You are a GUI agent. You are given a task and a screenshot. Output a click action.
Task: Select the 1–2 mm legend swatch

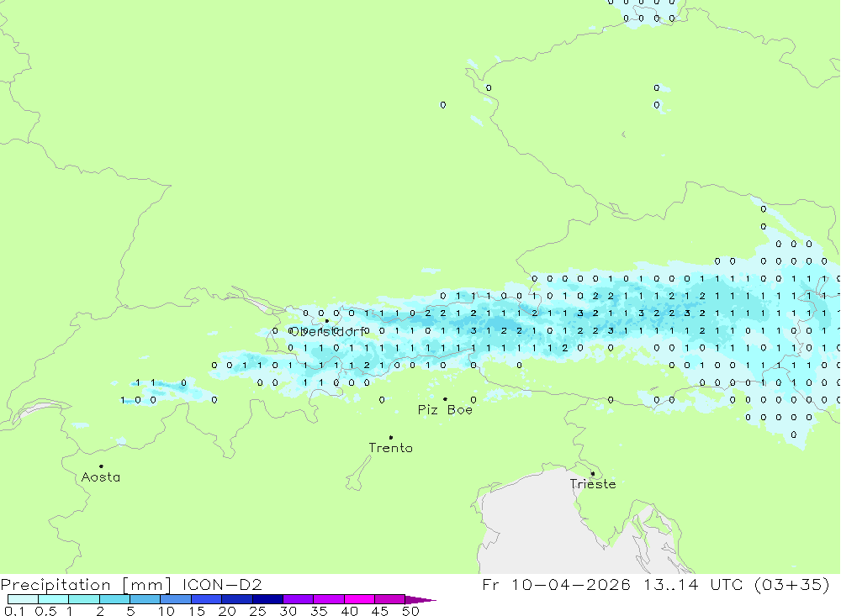point(84,599)
